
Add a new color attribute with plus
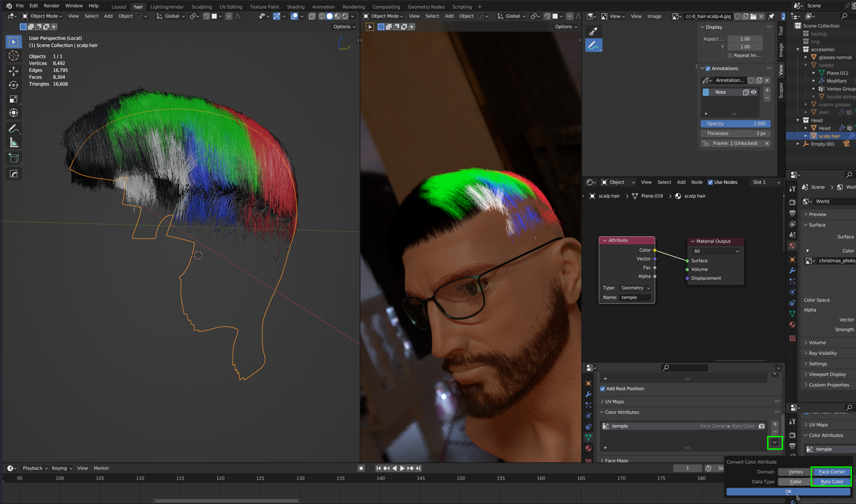(775, 424)
